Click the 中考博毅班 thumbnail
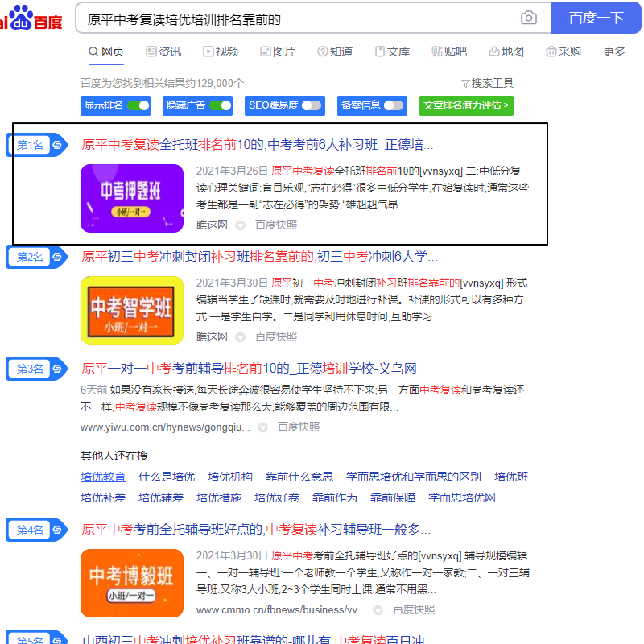This screenshot has height=644, width=644. pos(132,583)
